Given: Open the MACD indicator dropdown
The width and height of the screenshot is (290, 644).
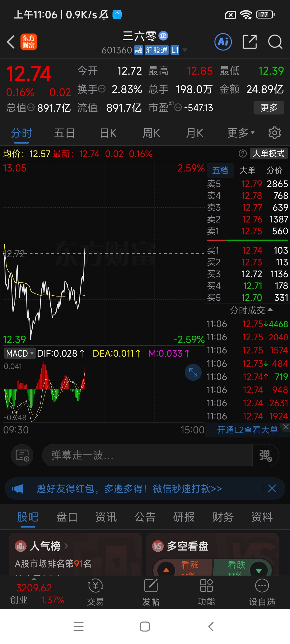Looking at the screenshot, I should [x=20, y=353].
